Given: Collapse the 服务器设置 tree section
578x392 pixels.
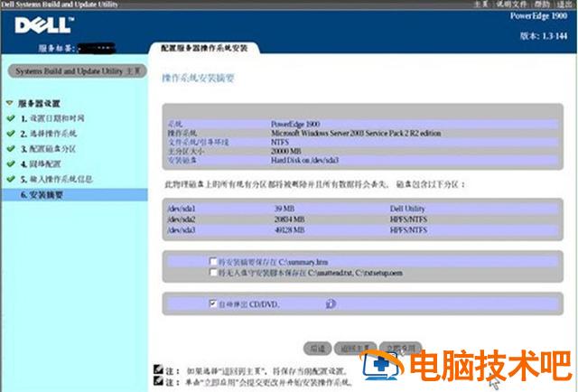Looking at the screenshot, I should (10, 103).
